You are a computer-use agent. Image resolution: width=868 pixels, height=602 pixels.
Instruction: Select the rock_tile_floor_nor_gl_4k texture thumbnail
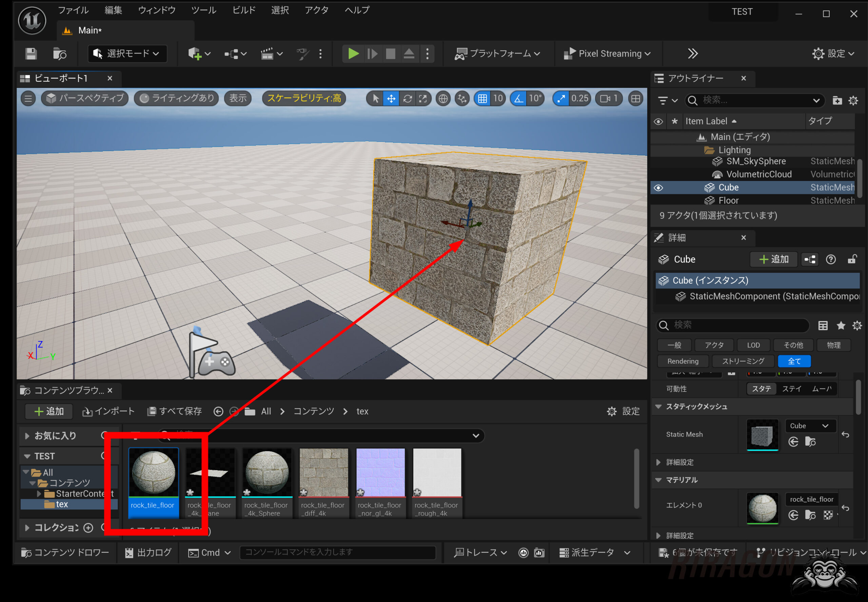point(380,473)
